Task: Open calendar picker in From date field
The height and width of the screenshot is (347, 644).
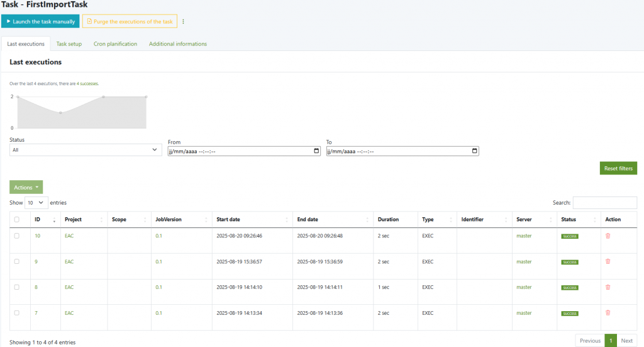Action: pos(316,151)
